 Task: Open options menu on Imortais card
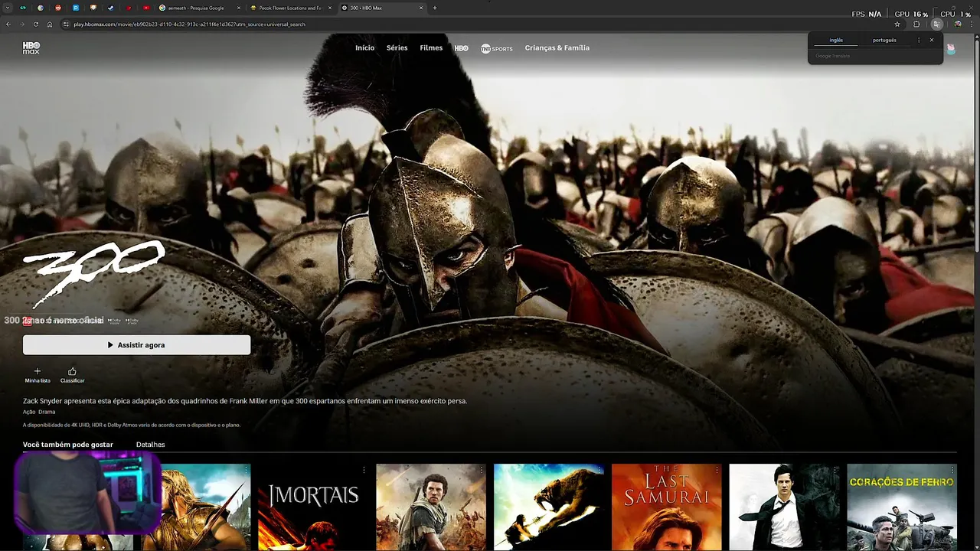tap(364, 470)
